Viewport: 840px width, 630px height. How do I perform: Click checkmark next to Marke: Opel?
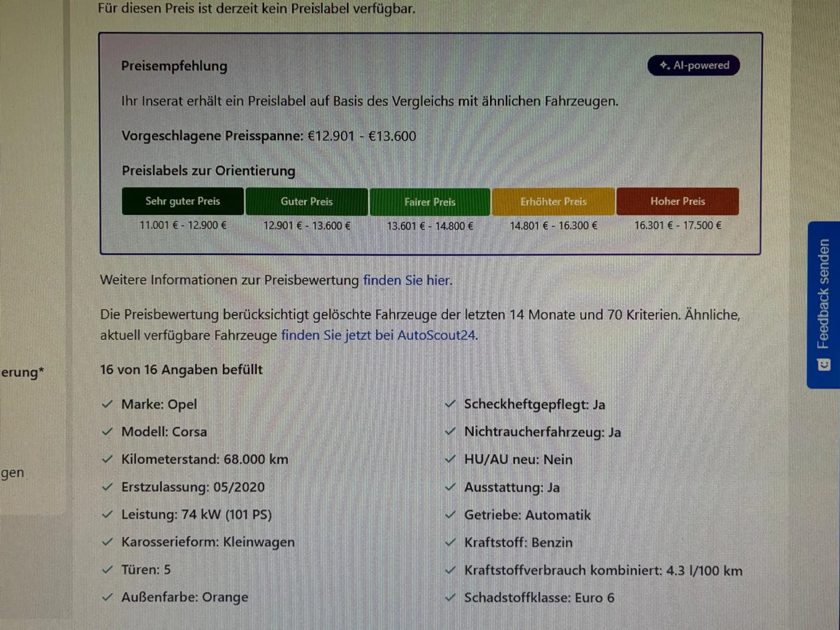pyautogui.click(x=108, y=404)
